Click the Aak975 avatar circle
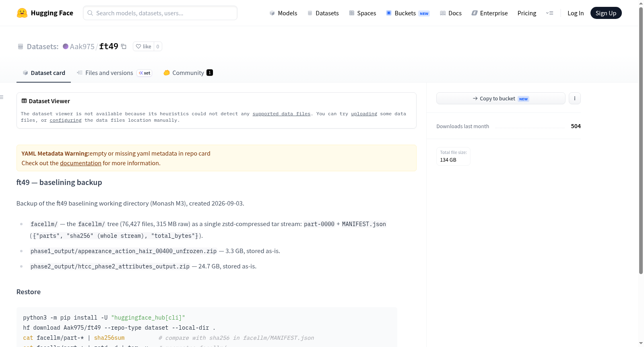This screenshot has width=644, height=347. pos(66,46)
